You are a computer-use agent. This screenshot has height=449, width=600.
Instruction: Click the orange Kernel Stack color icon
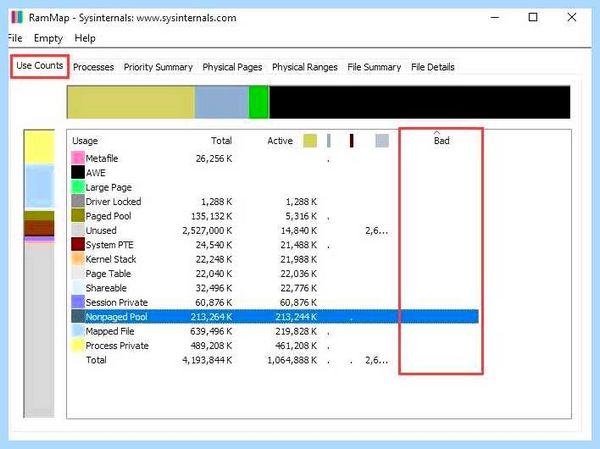click(78, 259)
